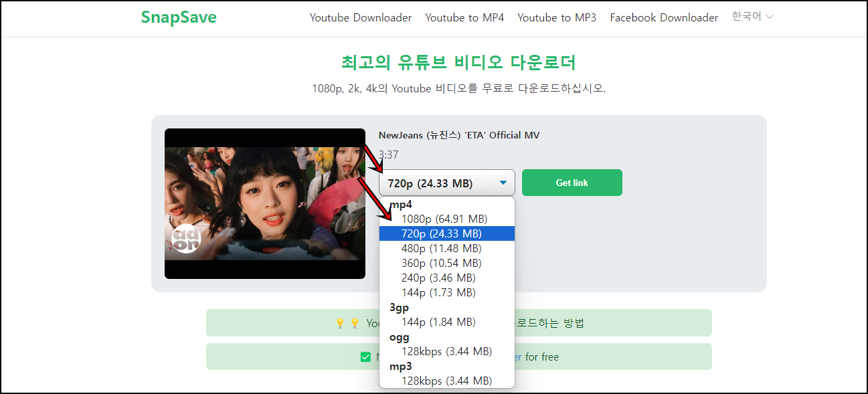Click the 'for free' banner link
This screenshot has height=394, width=868.
541,357
